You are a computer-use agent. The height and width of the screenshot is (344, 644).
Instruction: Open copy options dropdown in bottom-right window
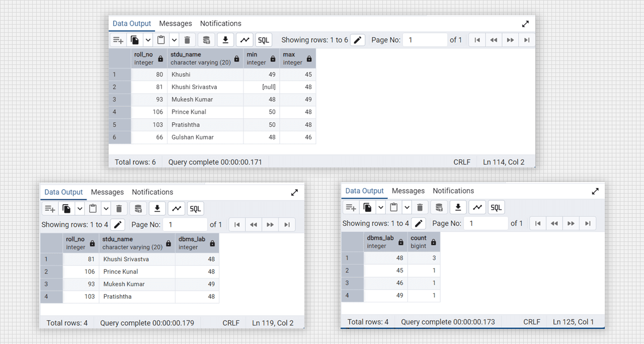pyautogui.click(x=380, y=207)
